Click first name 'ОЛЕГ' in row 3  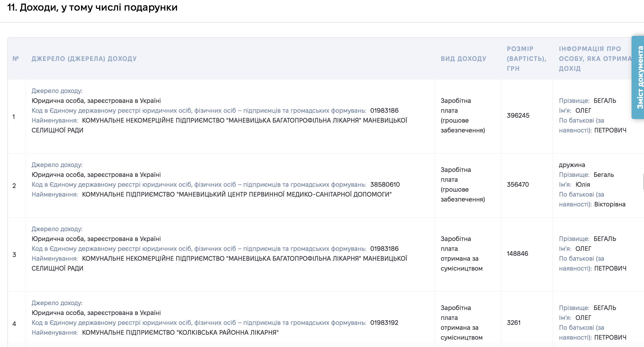[583, 248]
